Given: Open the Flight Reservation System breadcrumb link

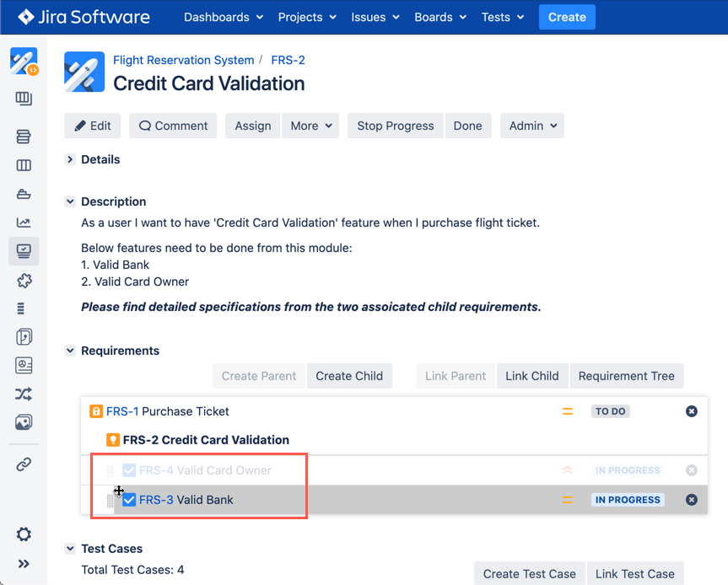Looking at the screenshot, I should (x=183, y=60).
